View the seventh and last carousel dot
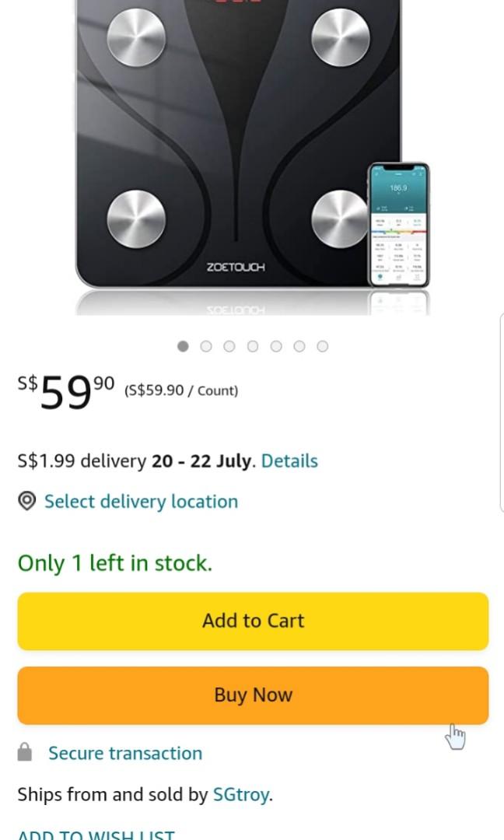 point(323,346)
